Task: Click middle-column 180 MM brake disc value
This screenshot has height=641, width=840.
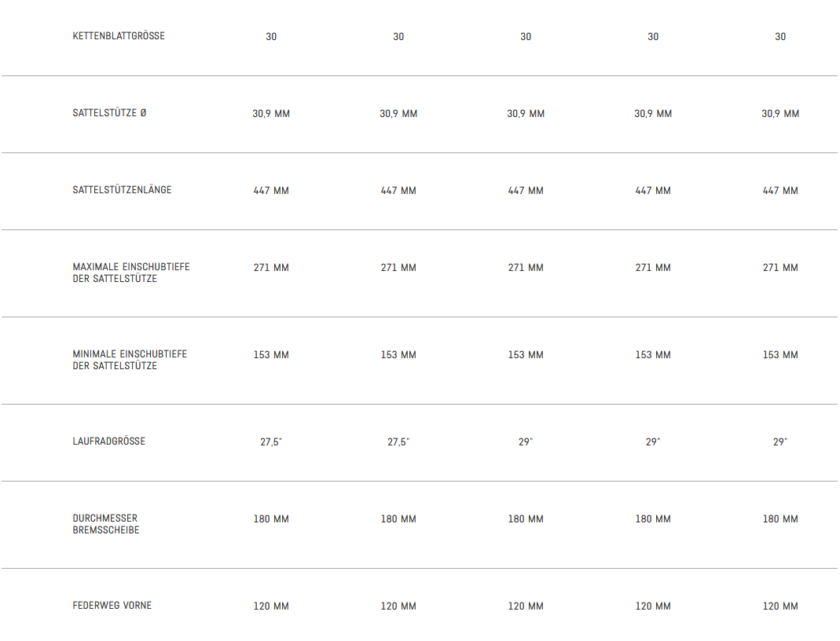Action: (x=526, y=519)
